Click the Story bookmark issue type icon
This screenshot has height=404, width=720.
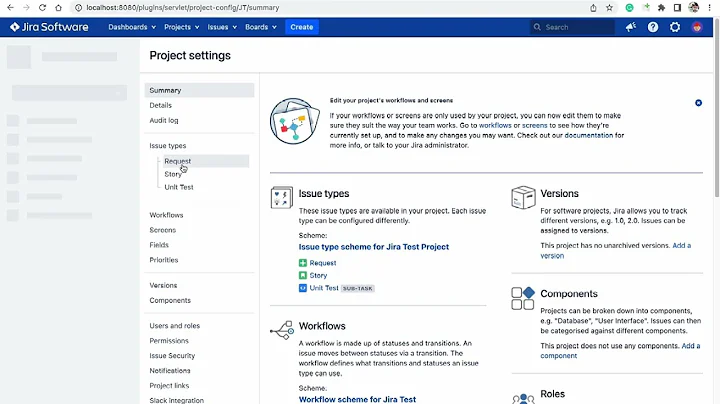[x=303, y=275]
